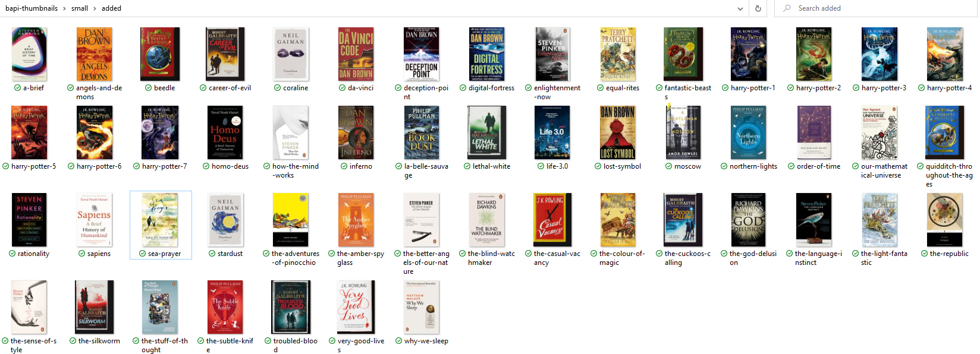Select the troubled-blood cover thumbnail
980x354 pixels.
(x=291, y=307)
